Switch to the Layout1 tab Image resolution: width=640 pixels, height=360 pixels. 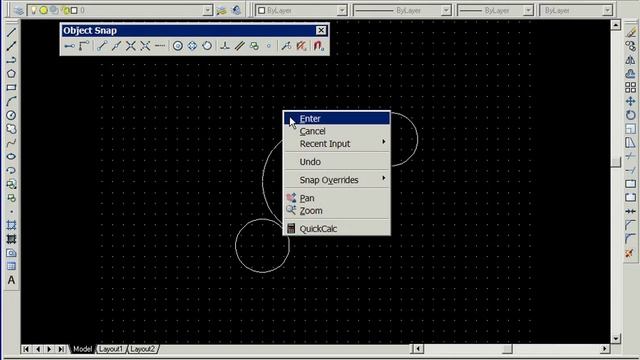pyautogui.click(x=111, y=349)
